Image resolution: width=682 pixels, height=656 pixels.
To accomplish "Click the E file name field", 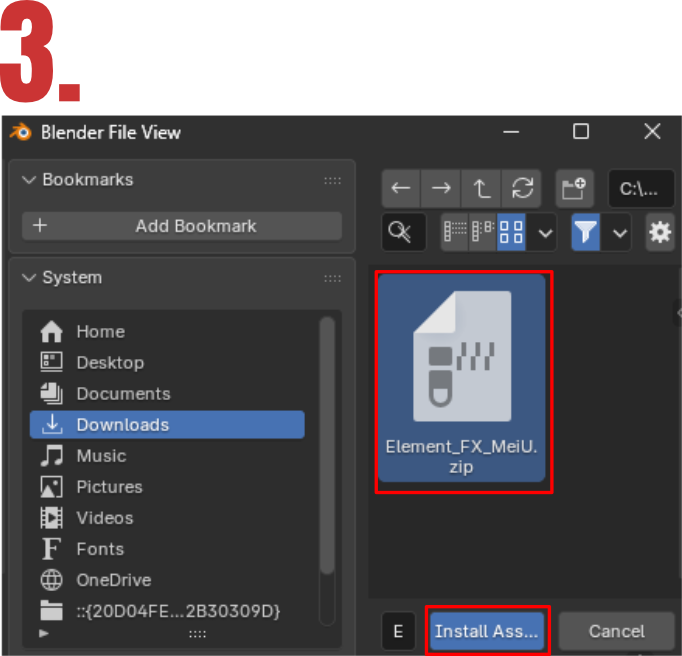I will (x=398, y=631).
